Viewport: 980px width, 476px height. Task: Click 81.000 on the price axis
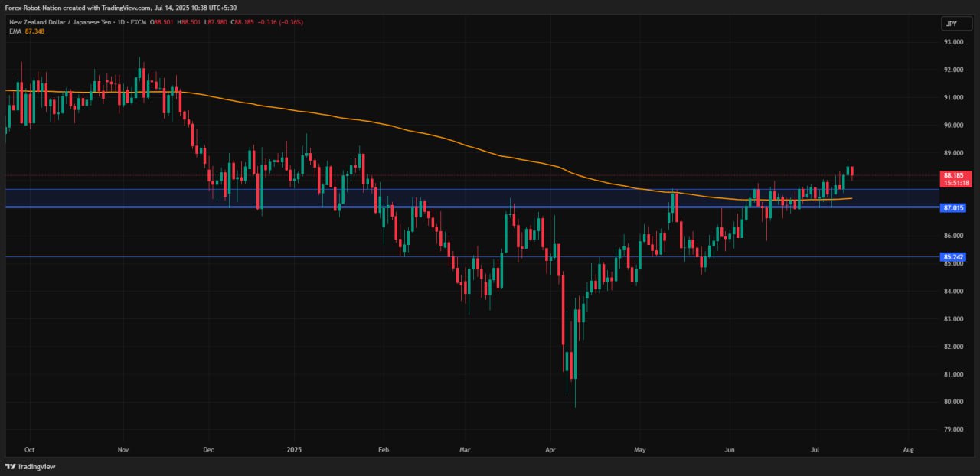pos(953,374)
